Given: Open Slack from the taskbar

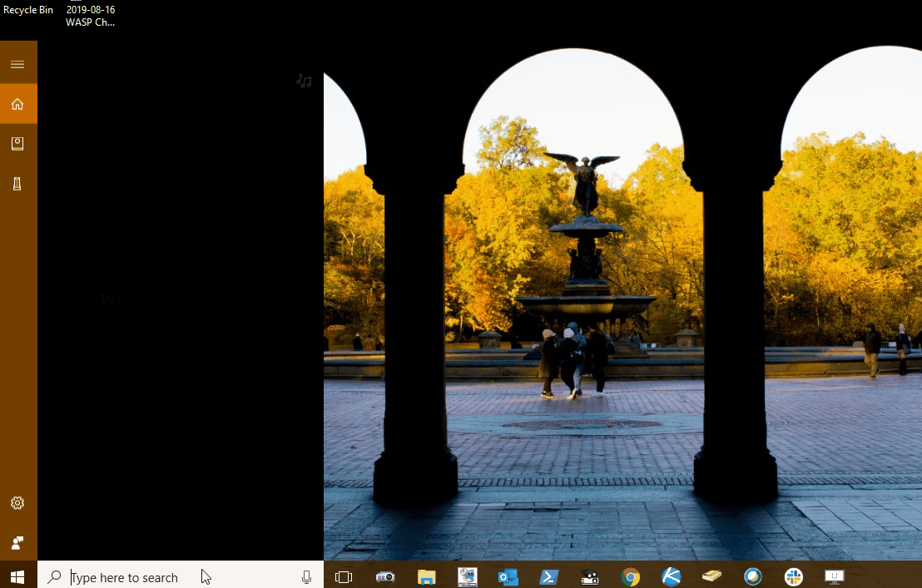Looking at the screenshot, I should pos(794,576).
